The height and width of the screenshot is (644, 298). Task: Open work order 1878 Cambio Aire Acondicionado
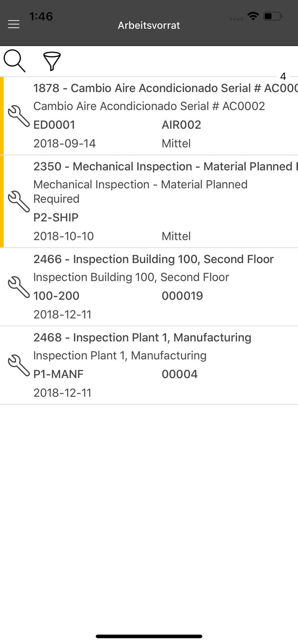(164, 88)
